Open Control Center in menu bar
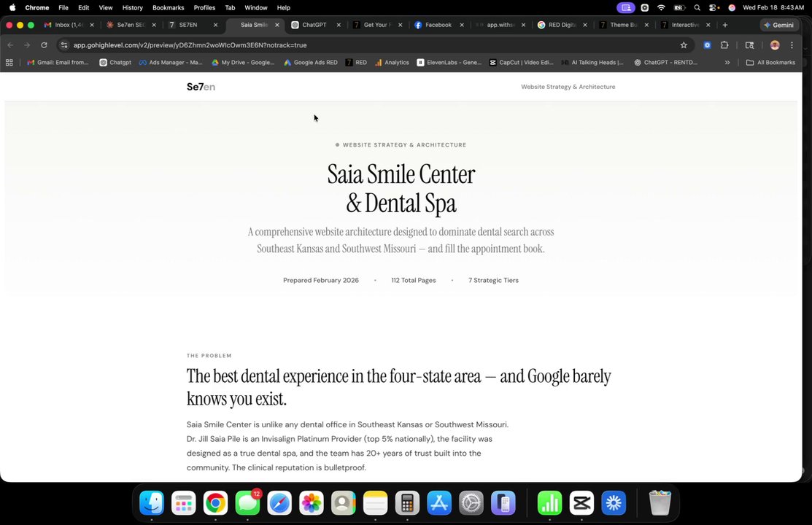Viewport: 812px width, 525px height. tap(714, 8)
